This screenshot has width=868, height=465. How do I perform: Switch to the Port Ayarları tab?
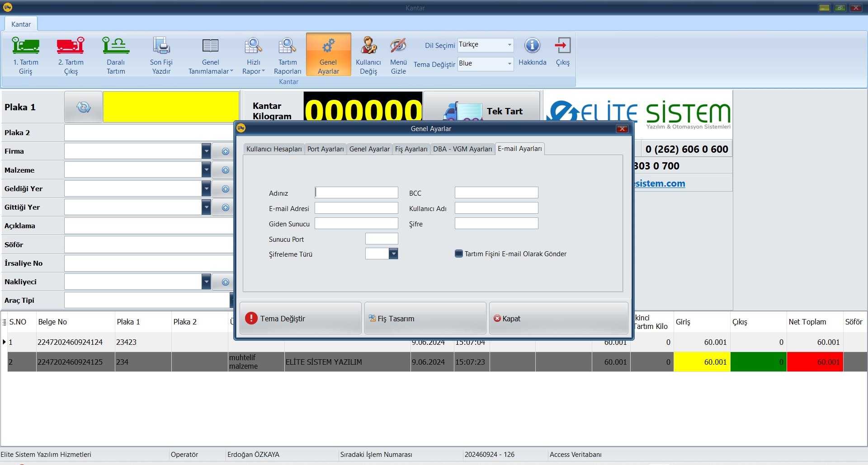pyautogui.click(x=325, y=149)
